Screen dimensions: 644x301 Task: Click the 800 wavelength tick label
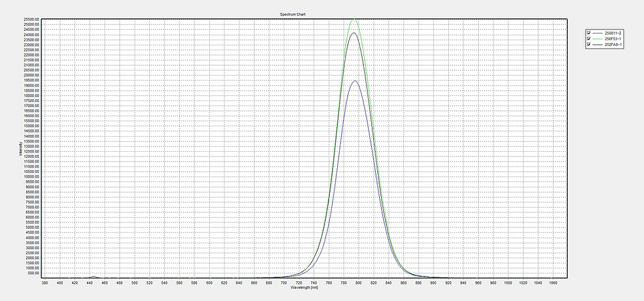tap(359, 283)
